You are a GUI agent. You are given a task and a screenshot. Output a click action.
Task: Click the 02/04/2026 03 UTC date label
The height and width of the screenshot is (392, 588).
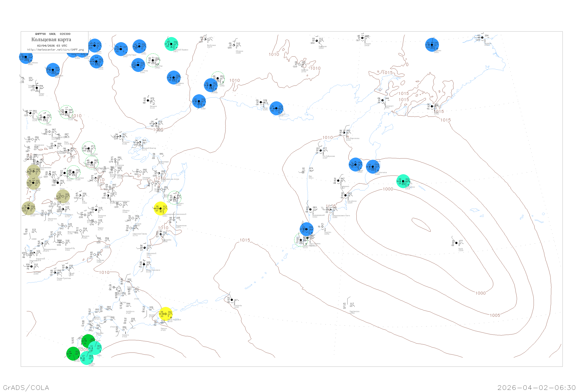(52, 46)
